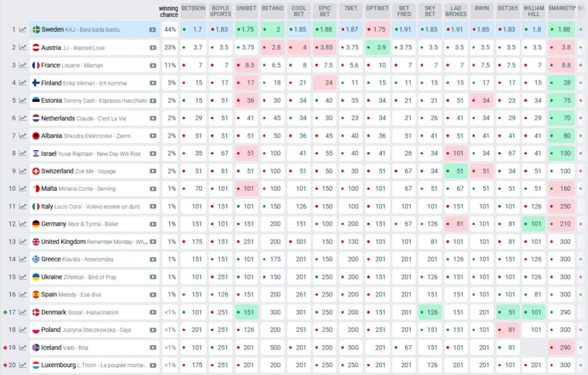Open the SKY BET bookmaker column header

(x=430, y=11)
